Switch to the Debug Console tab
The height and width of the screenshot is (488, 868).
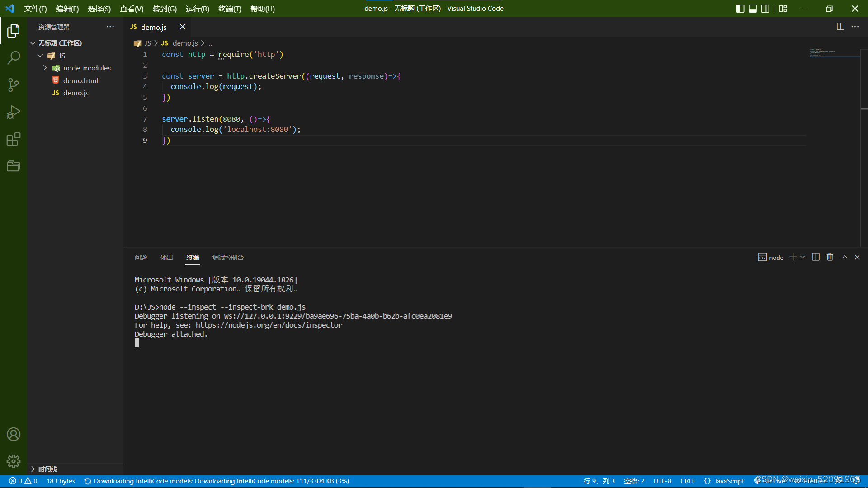point(228,258)
